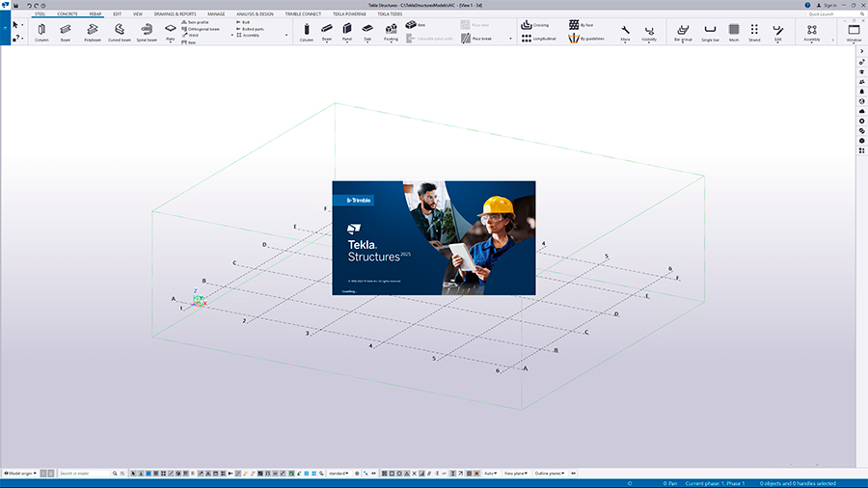868x488 pixels.
Task: Expand the Auto snap depth dropdown
Action: (491, 474)
